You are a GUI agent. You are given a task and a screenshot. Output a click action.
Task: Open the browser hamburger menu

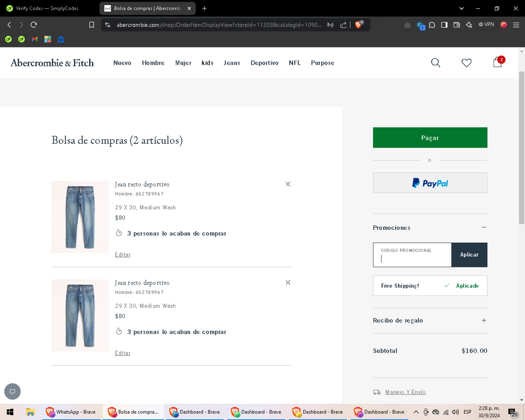[516, 25]
